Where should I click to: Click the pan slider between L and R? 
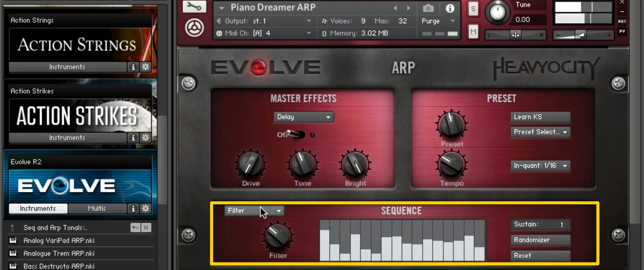coord(515,35)
